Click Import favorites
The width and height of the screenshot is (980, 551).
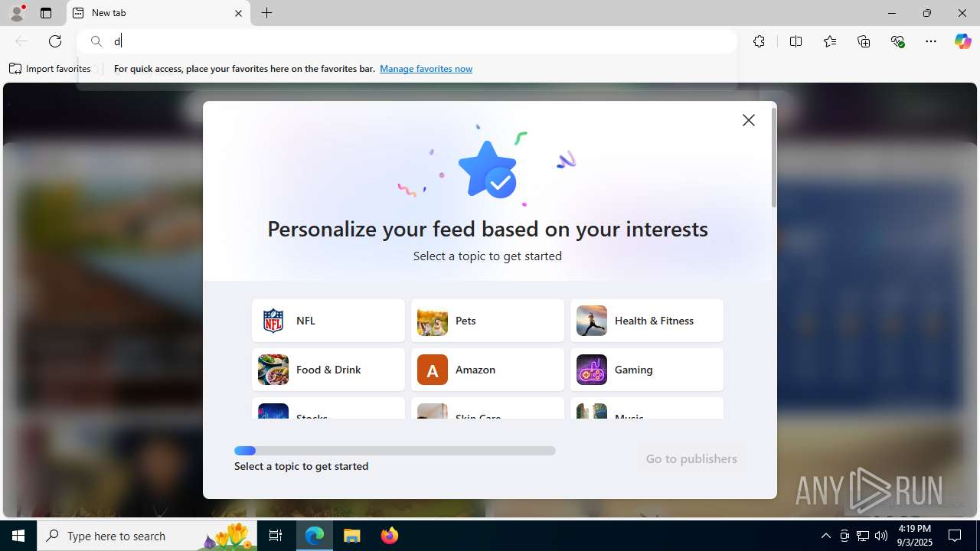[x=50, y=69]
